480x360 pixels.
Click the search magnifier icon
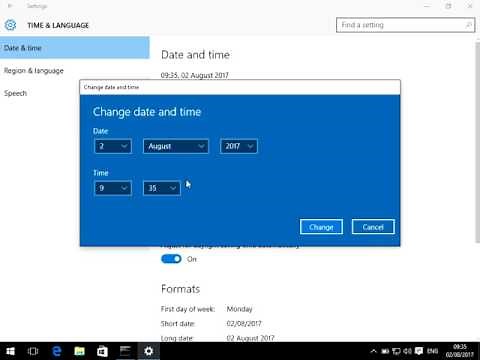click(x=468, y=25)
